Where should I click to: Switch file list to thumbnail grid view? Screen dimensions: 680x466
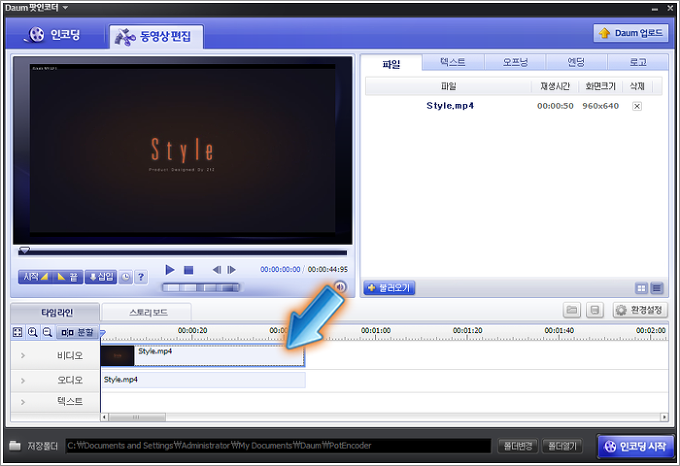(641, 288)
